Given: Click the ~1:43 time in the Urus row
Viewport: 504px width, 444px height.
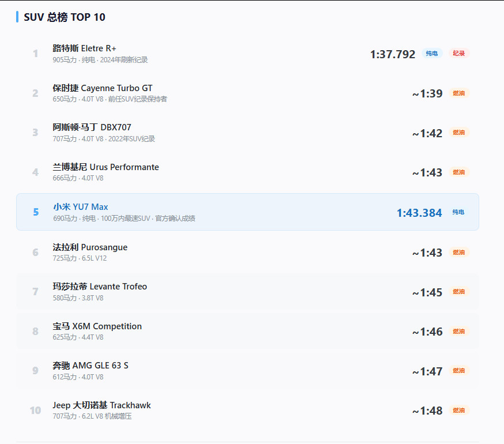Looking at the screenshot, I should (427, 173).
